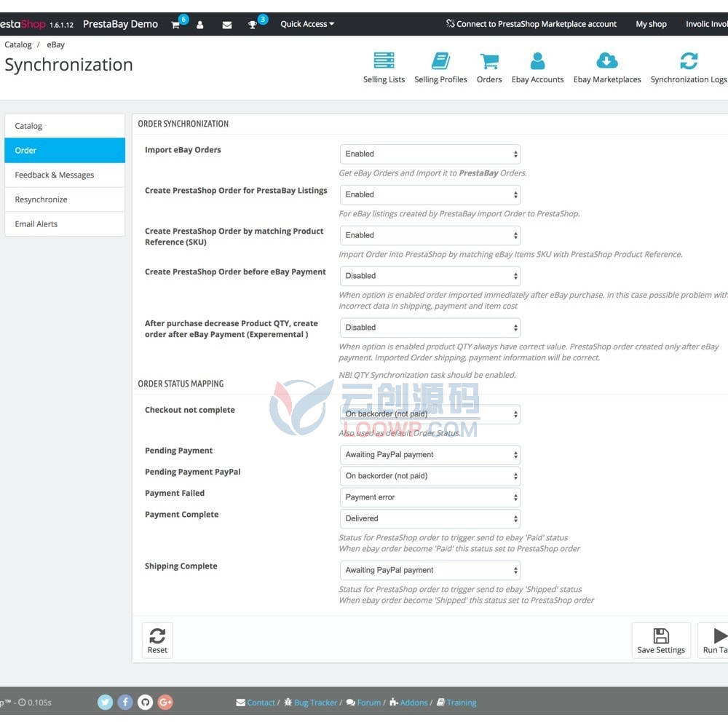Open the Import eBay Orders dropdown
Screen dimensions: 728x728
pos(430,154)
